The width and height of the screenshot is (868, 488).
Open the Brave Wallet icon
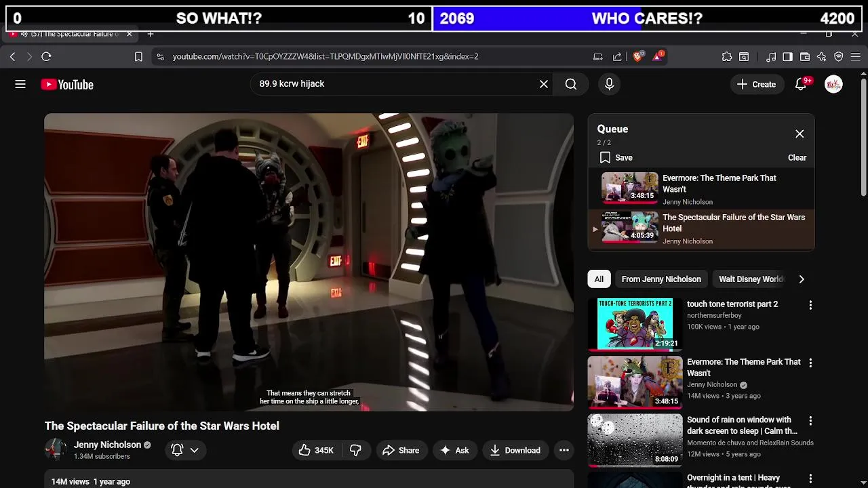[805, 57]
